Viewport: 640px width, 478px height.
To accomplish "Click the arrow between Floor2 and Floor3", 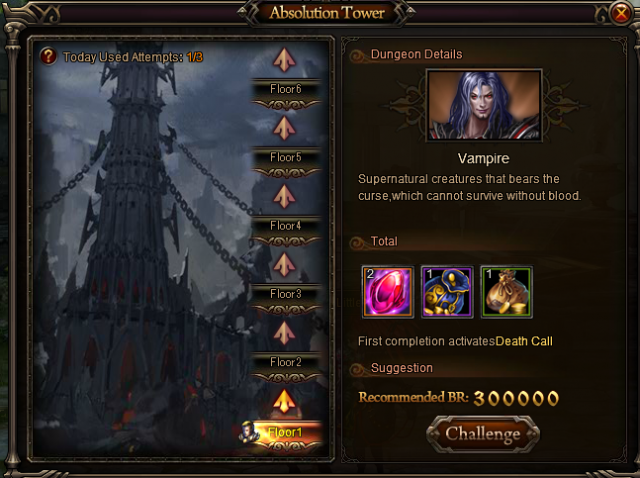I will (x=284, y=333).
